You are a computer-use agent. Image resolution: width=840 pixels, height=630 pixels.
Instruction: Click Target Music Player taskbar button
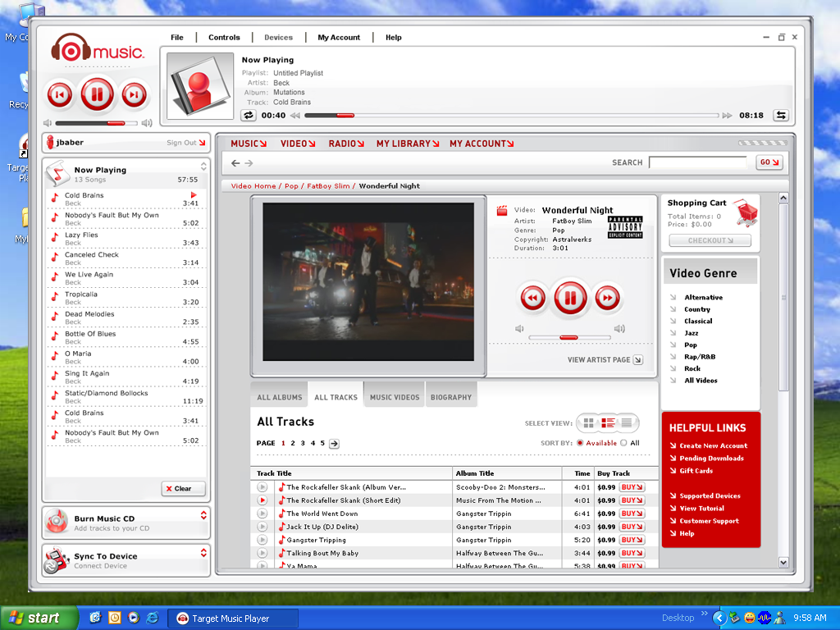click(232, 619)
